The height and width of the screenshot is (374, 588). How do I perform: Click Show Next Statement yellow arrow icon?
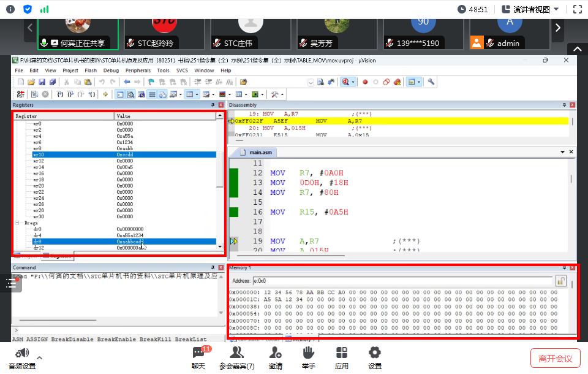tap(105, 94)
